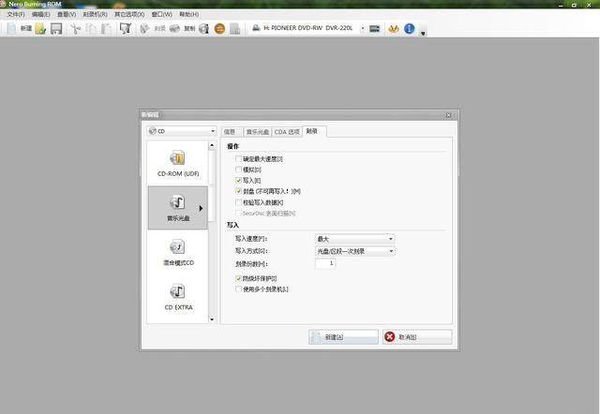Click the compilation properties icon in toolbar
Image resolution: width=600 pixels, height=414 pixels.
coord(125,28)
